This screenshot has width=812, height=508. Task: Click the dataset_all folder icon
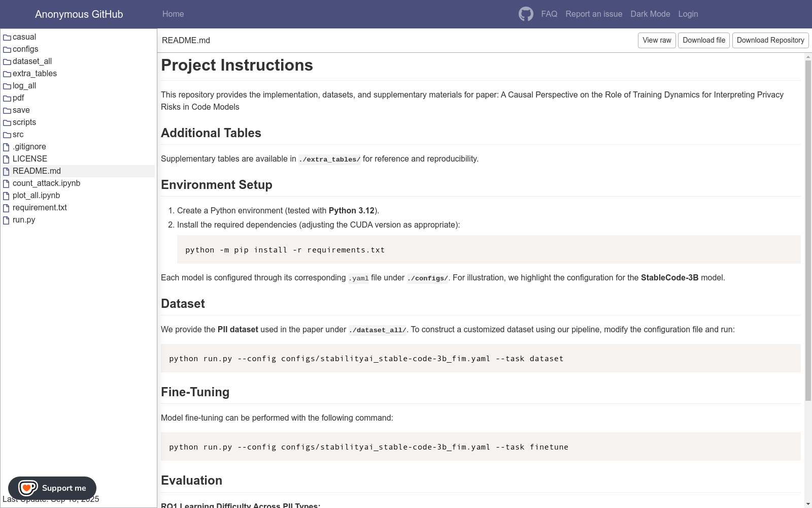point(7,61)
